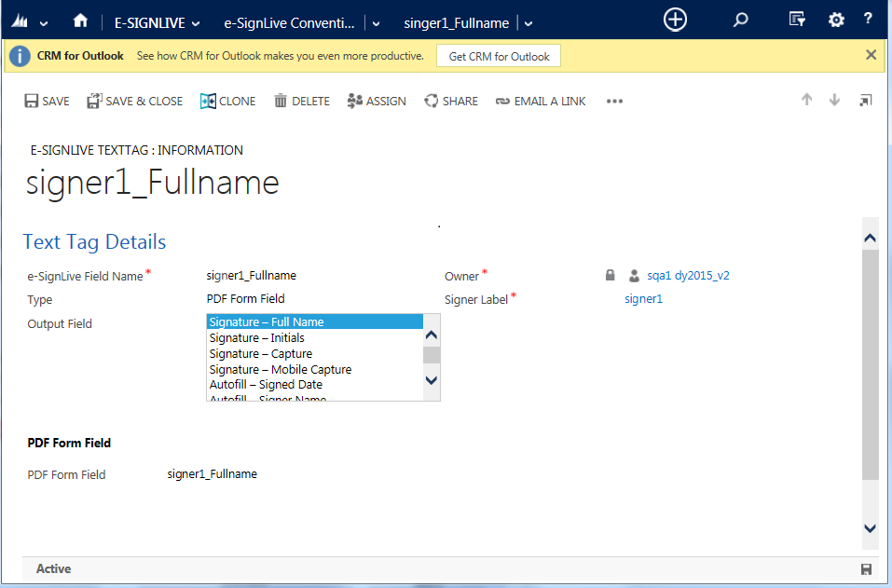Viewport: 892px width, 588px height.
Task: Click the e-SignLive Field Name value
Action: 251,275
